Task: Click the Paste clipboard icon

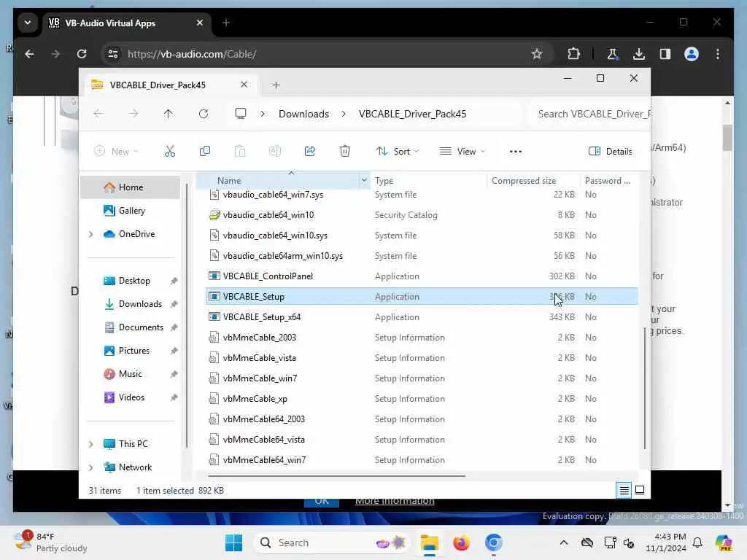Action: point(239,152)
